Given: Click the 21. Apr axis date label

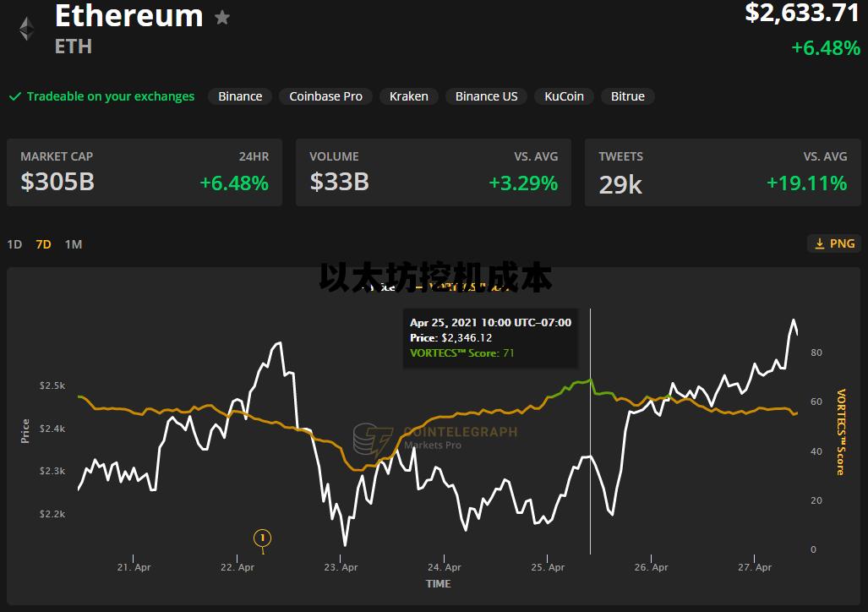Looking at the screenshot, I should pos(134,567).
